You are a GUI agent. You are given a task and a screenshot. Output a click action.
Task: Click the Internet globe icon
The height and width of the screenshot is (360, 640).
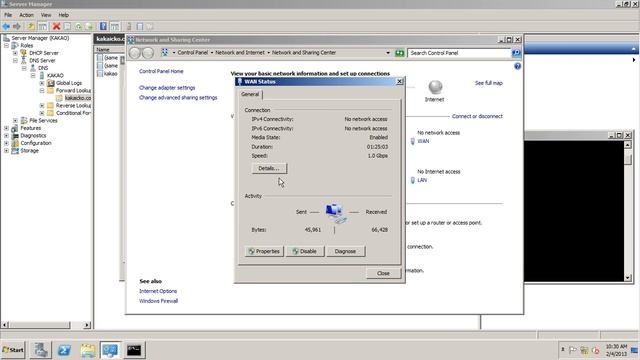[x=435, y=87]
